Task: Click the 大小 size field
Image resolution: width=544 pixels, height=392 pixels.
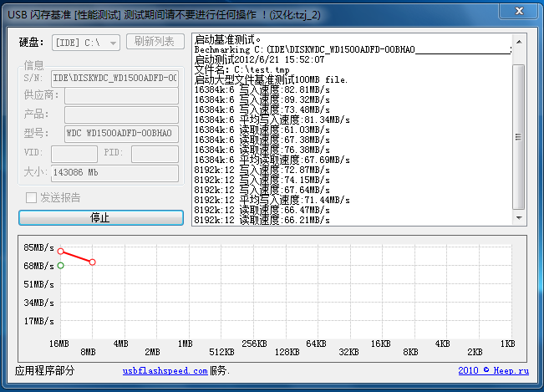Action: point(114,173)
